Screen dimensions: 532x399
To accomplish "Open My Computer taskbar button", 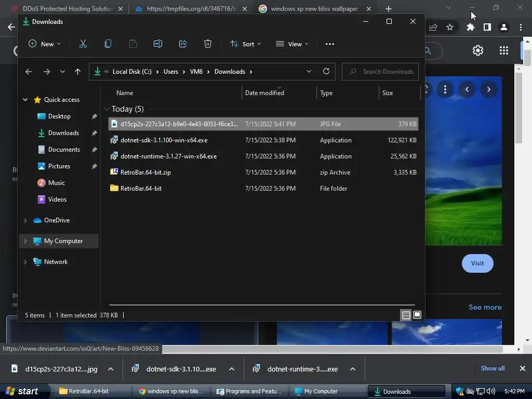I will [327, 391].
